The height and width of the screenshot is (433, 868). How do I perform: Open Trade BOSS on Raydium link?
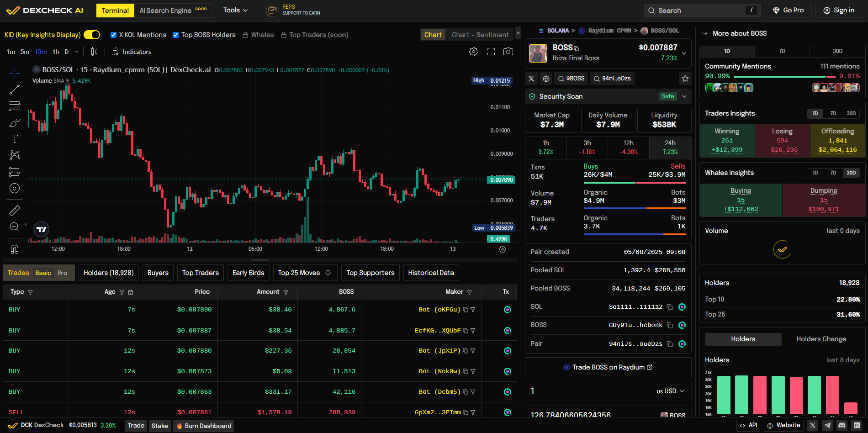tap(608, 367)
